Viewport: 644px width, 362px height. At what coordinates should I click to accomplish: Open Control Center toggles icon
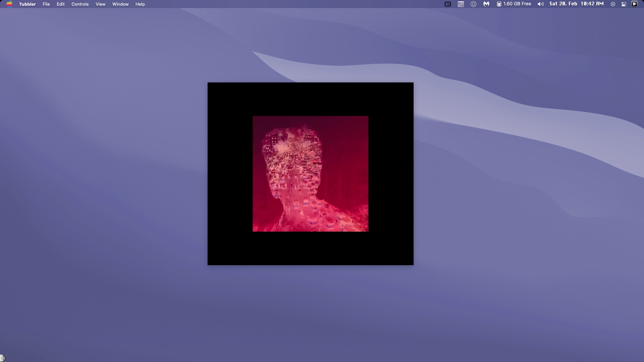click(x=624, y=4)
